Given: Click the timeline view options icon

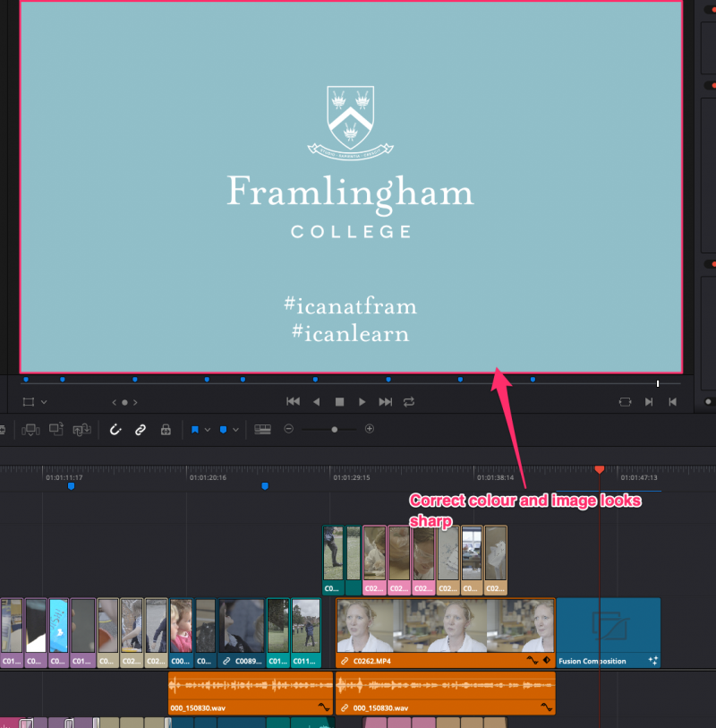Looking at the screenshot, I should coord(262,429).
